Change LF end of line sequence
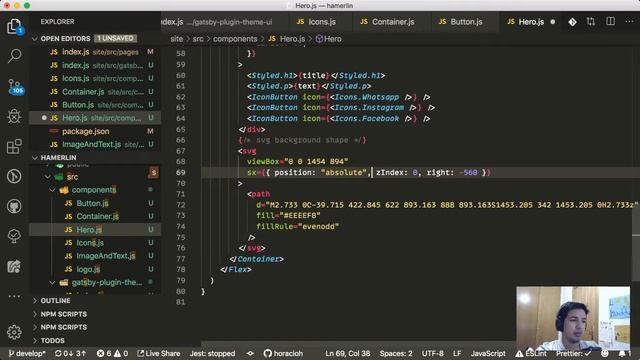640x360 pixels. [x=457, y=353]
